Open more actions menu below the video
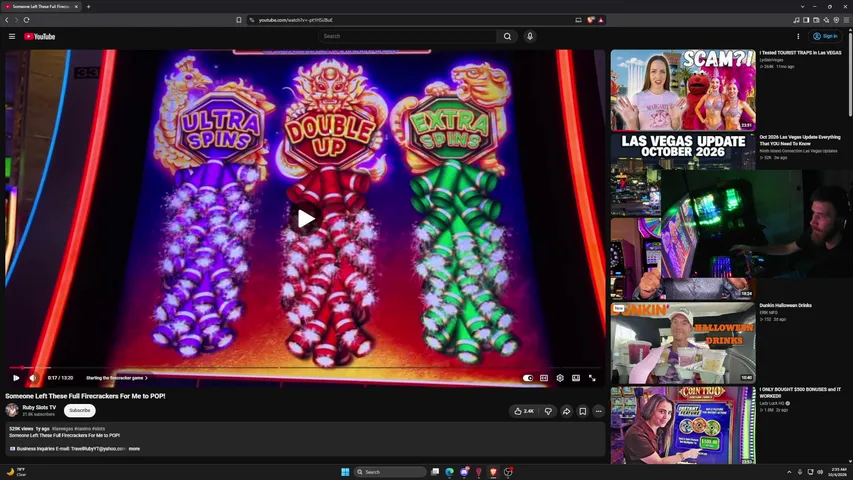This screenshot has width=853, height=480. pyautogui.click(x=598, y=411)
